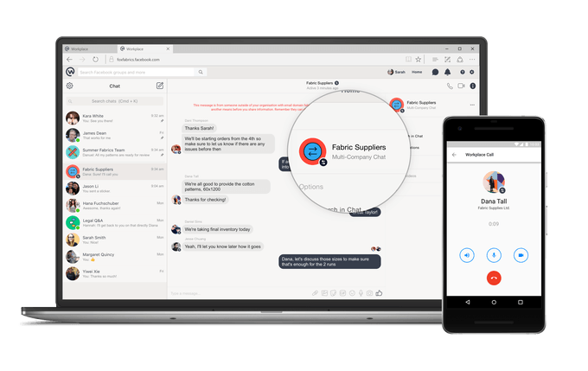Open Legal Q&A chat
588x371 pixels.
coord(115,222)
